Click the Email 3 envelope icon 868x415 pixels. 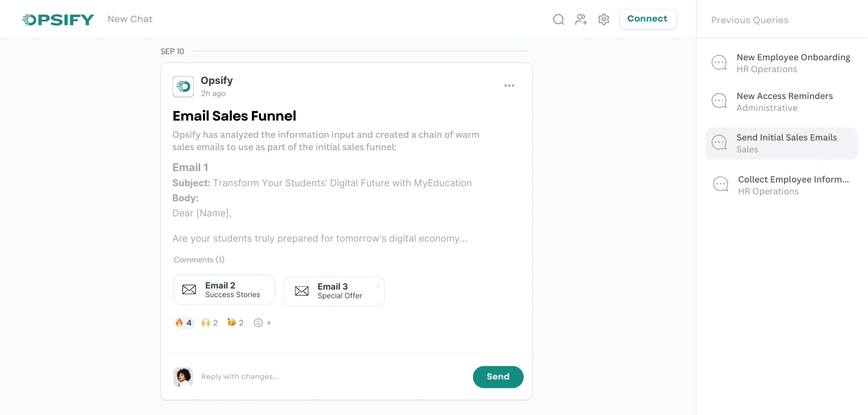[x=302, y=291]
